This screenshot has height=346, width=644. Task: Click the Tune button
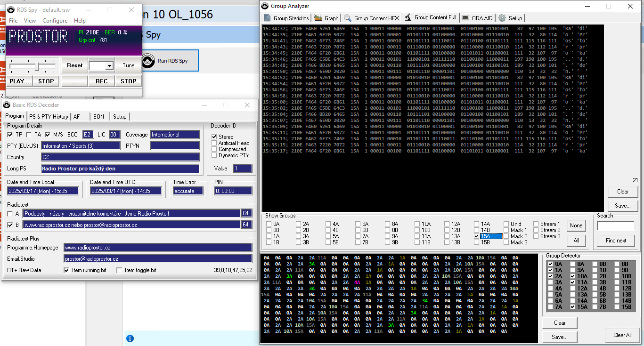pyautogui.click(x=129, y=65)
